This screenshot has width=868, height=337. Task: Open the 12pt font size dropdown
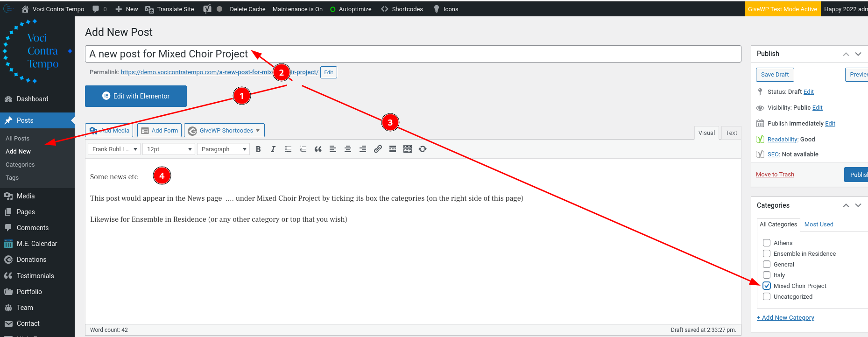(x=169, y=149)
